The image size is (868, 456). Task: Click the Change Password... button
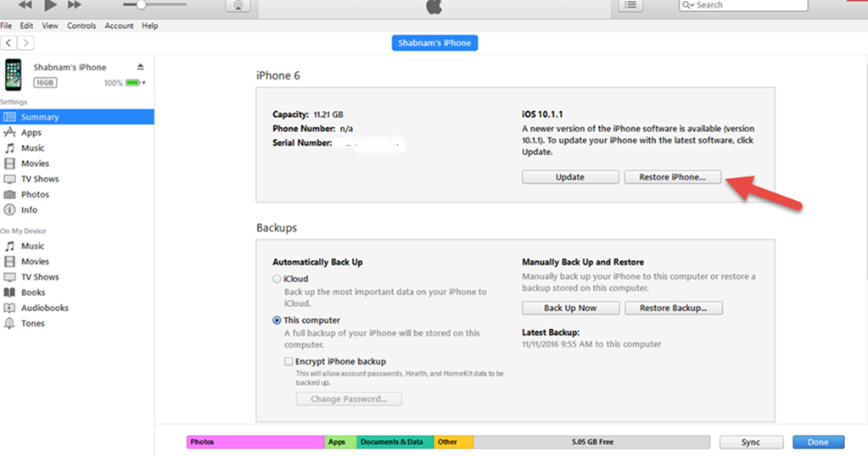349,398
